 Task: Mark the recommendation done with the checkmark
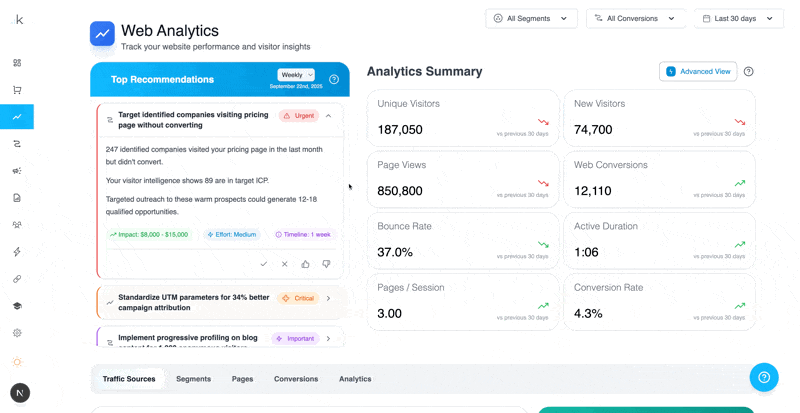pyautogui.click(x=264, y=264)
